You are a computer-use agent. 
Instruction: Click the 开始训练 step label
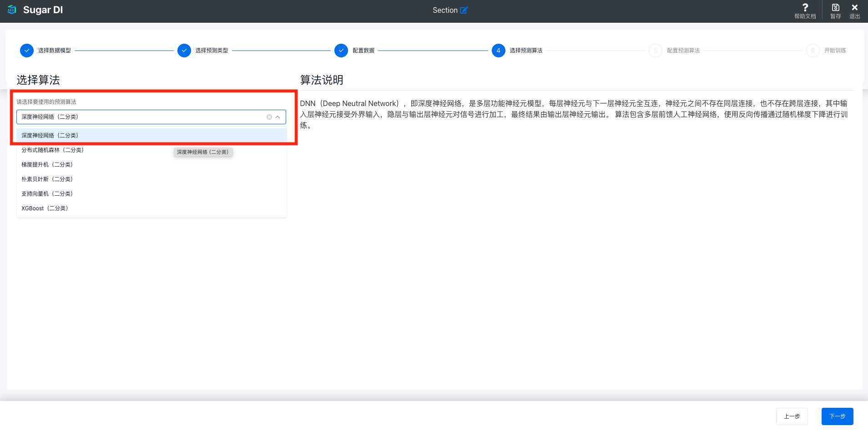coord(835,51)
